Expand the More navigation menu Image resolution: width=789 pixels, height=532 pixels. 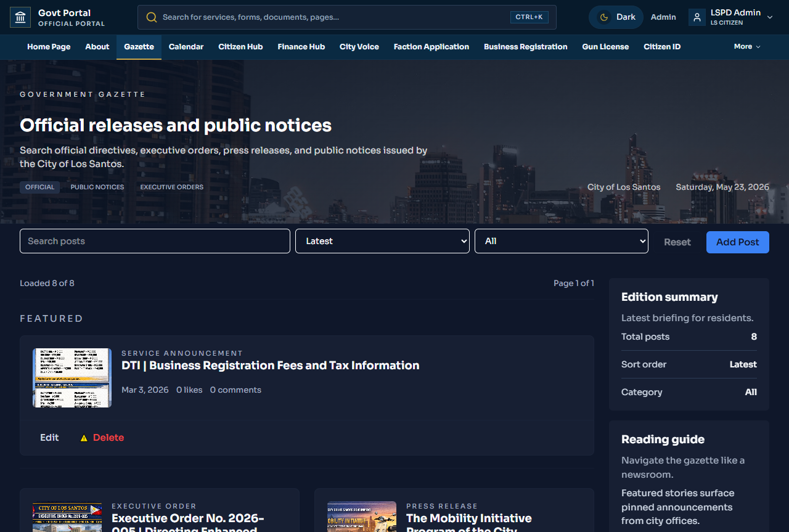[747, 47]
